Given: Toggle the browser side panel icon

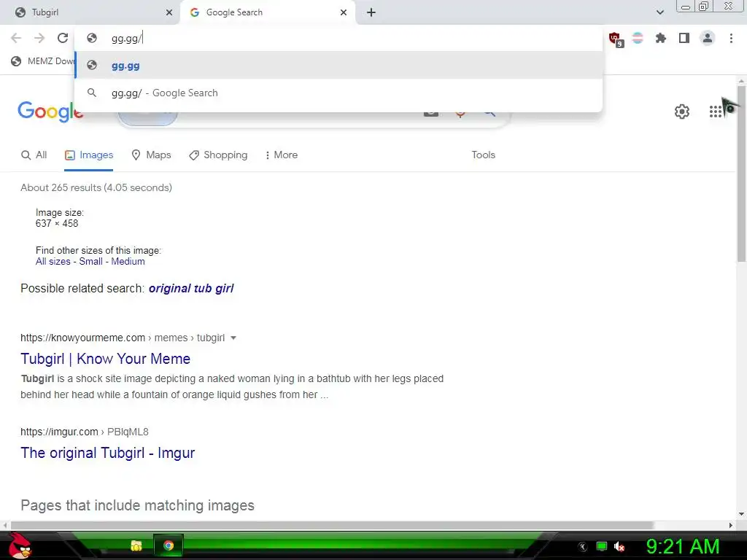Looking at the screenshot, I should coord(684,38).
